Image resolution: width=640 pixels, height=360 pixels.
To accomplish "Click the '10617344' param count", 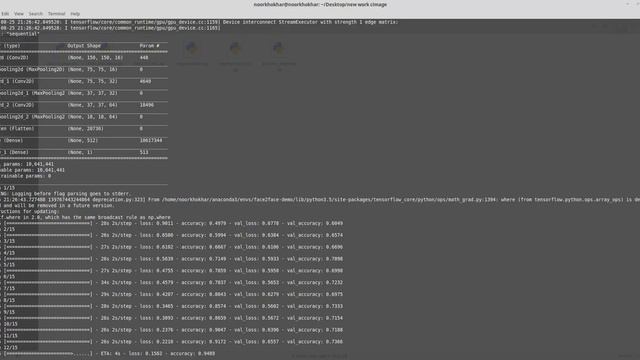I will coord(151,140).
